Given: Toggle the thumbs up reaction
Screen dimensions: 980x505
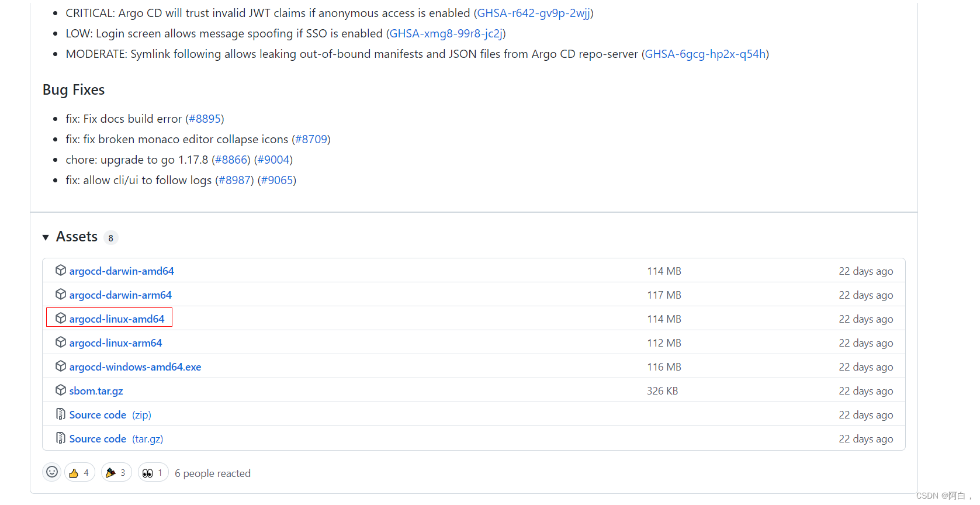Looking at the screenshot, I should click(x=79, y=472).
